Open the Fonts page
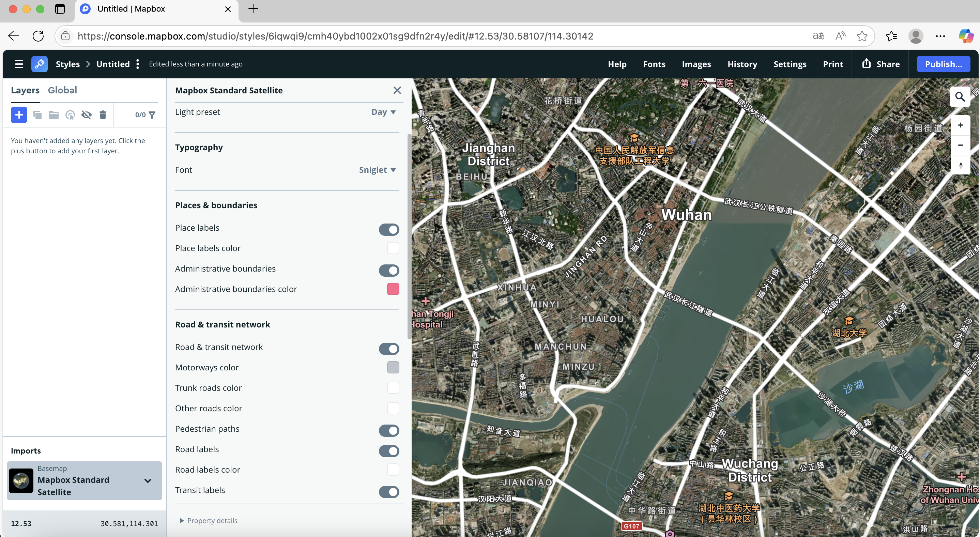 [x=654, y=64]
